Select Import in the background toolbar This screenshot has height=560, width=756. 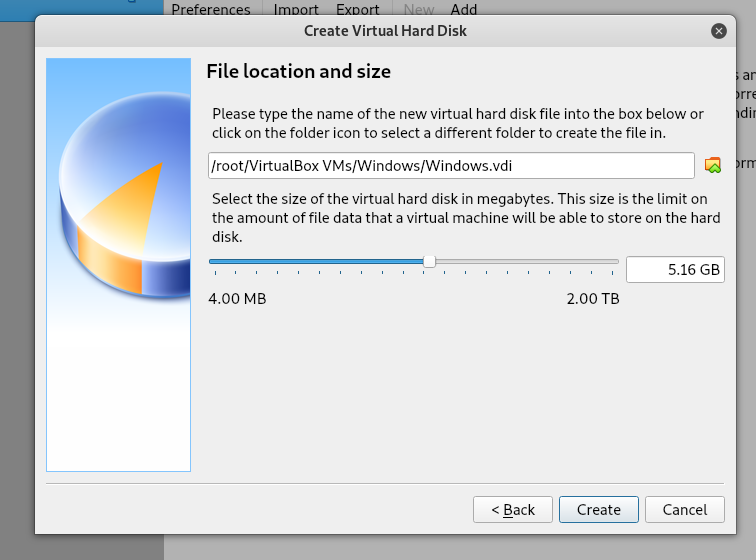coord(296,9)
